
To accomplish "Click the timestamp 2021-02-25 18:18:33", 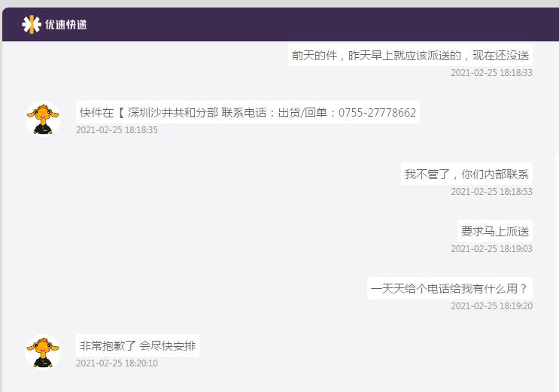I will [x=491, y=73].
